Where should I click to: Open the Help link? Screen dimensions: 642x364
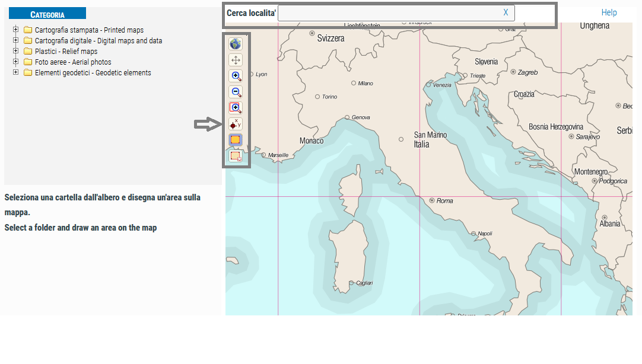(x=609, y=12)
